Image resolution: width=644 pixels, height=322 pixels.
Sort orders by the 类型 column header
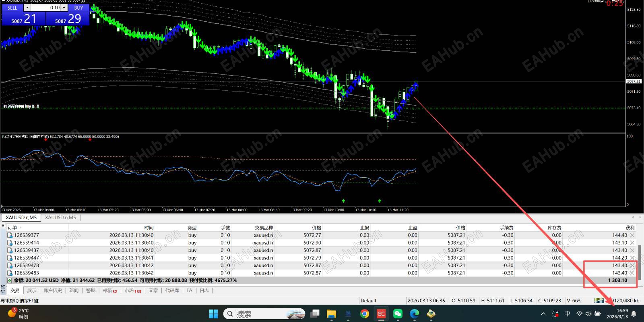click(x=192, y=228)
